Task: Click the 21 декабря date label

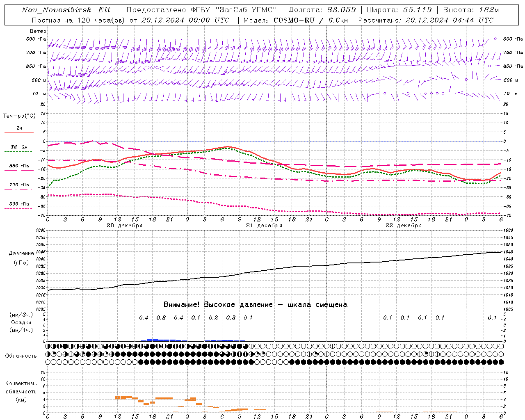Action: point(264,226)
